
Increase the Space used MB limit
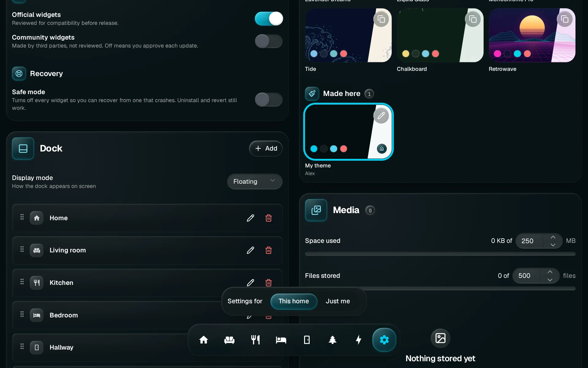click(x=553, y=237)
